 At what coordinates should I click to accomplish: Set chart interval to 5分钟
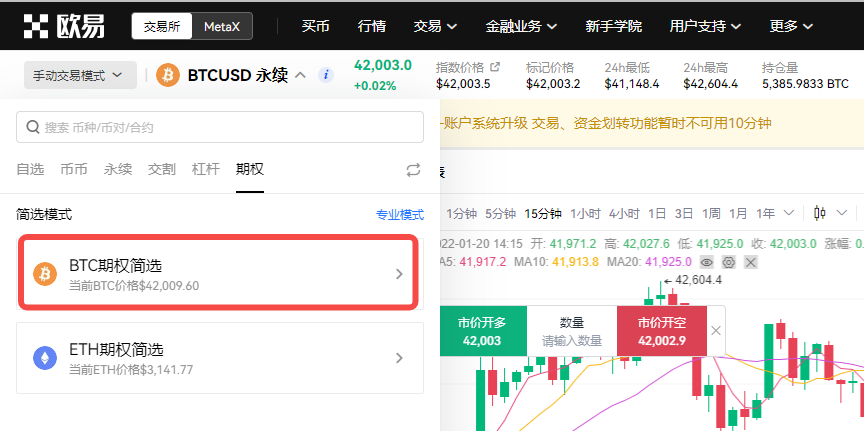pos(500,213)
